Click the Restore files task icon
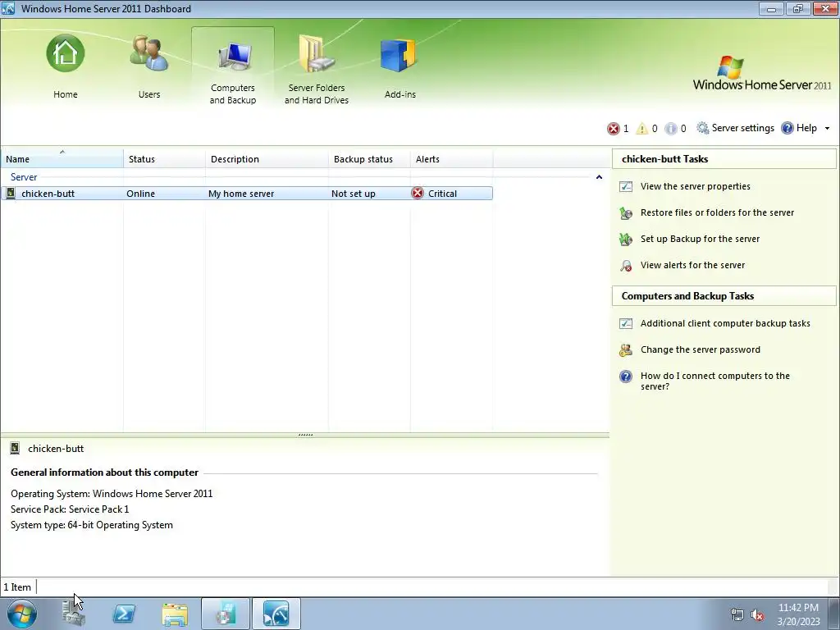This screenshot has width=840, height=630. click(x=626, y=213)
